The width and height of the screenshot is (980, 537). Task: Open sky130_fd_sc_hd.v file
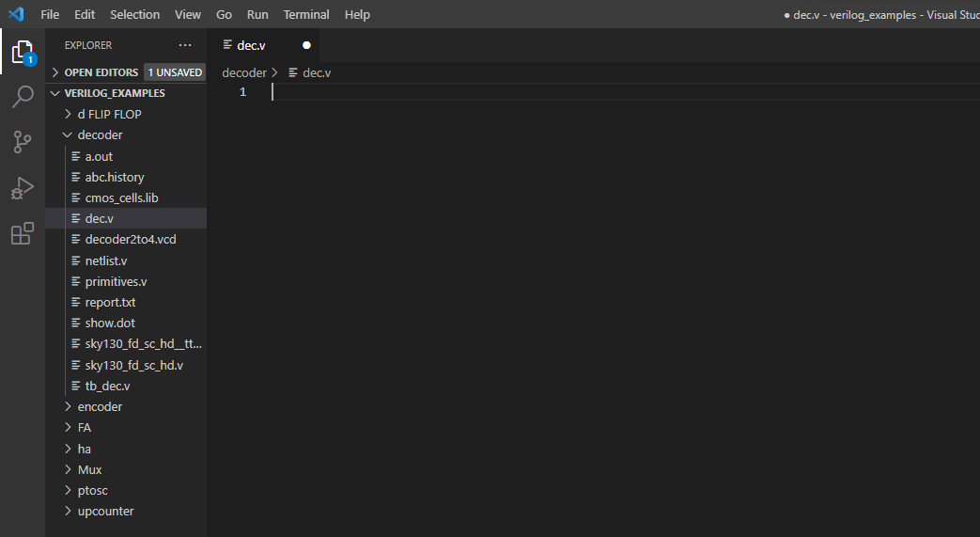[x=134, y=365]
